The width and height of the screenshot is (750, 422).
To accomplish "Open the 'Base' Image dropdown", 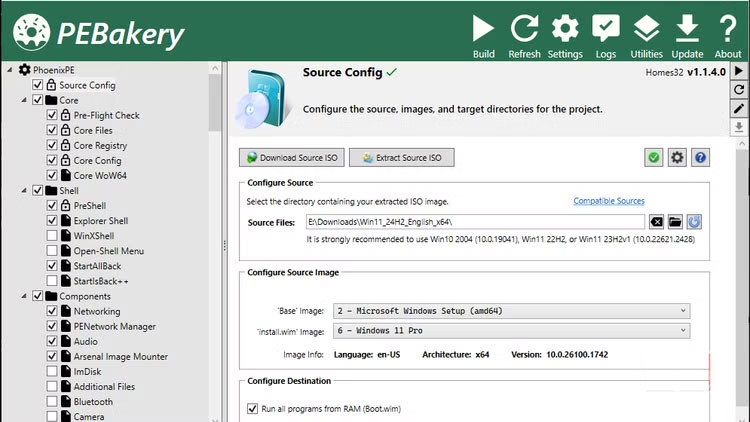I will click(511, 311).
